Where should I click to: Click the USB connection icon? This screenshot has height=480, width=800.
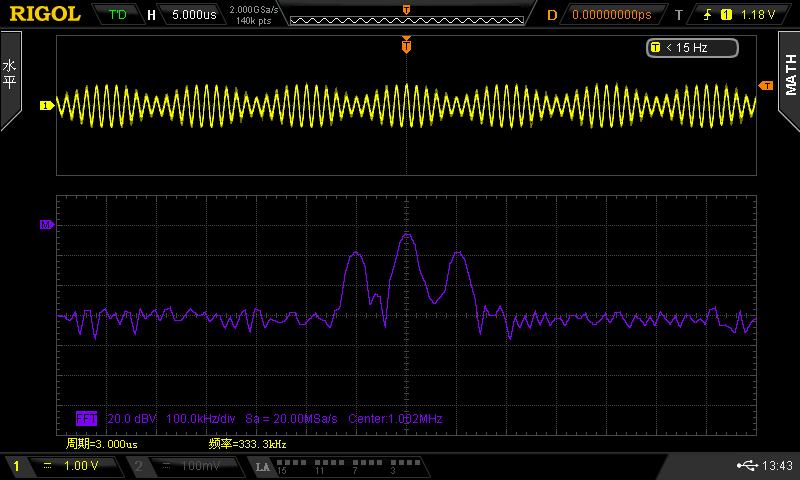(746, 466)
